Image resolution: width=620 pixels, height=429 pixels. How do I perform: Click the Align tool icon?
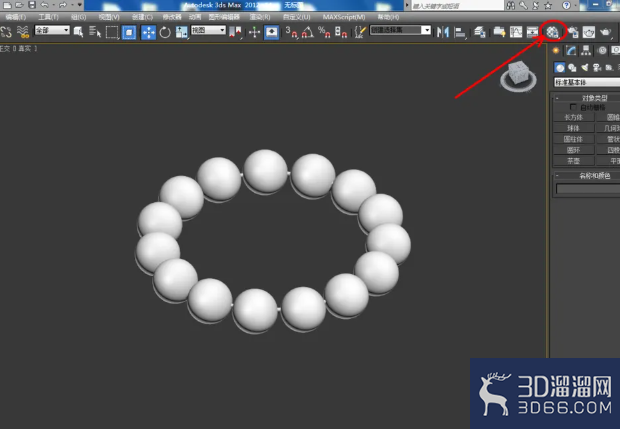click(x=459, y=32)
